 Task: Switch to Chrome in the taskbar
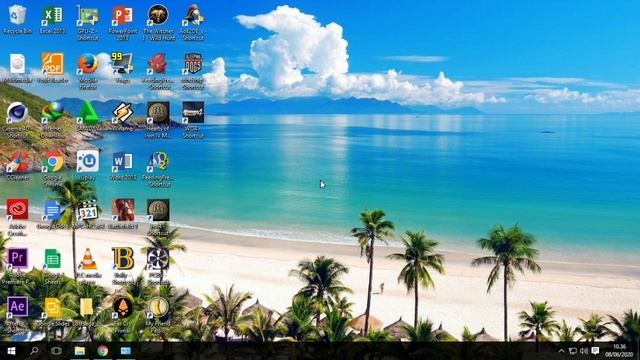tap(102, 351)
